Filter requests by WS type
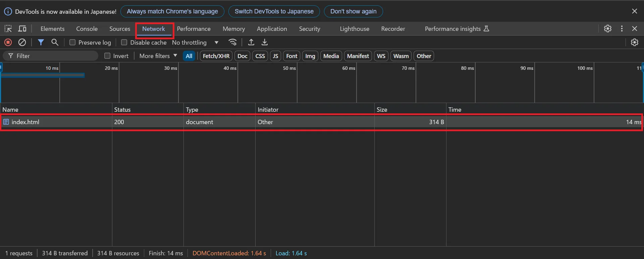This screenshot has width=644, height=259. 381,56
